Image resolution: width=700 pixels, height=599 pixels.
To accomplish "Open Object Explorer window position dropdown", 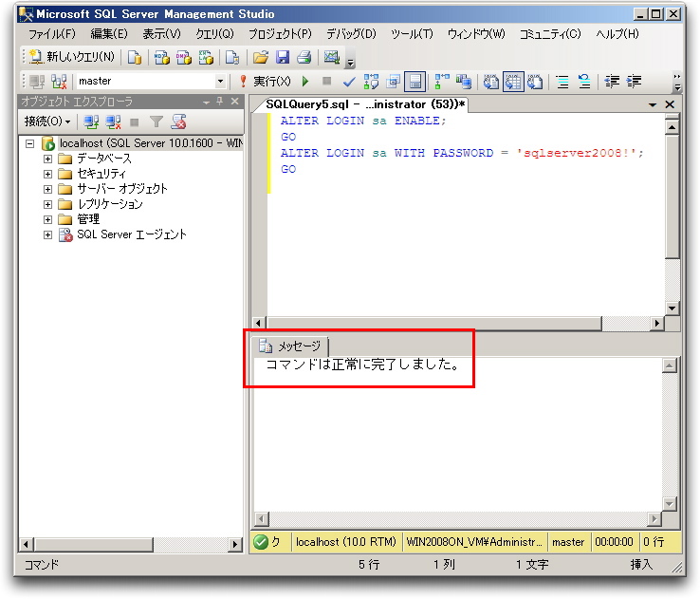I will [206, 103].
